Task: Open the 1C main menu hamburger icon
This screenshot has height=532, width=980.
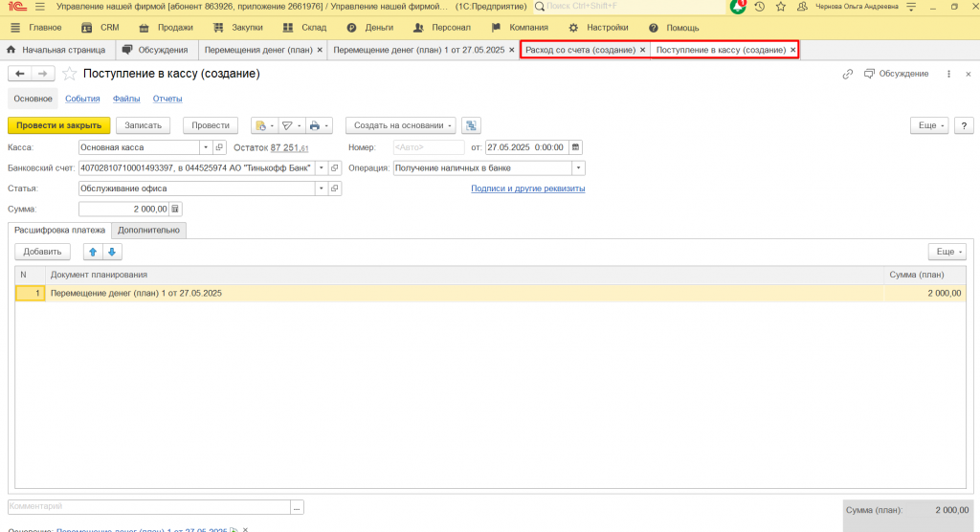Action: [40, 7]
